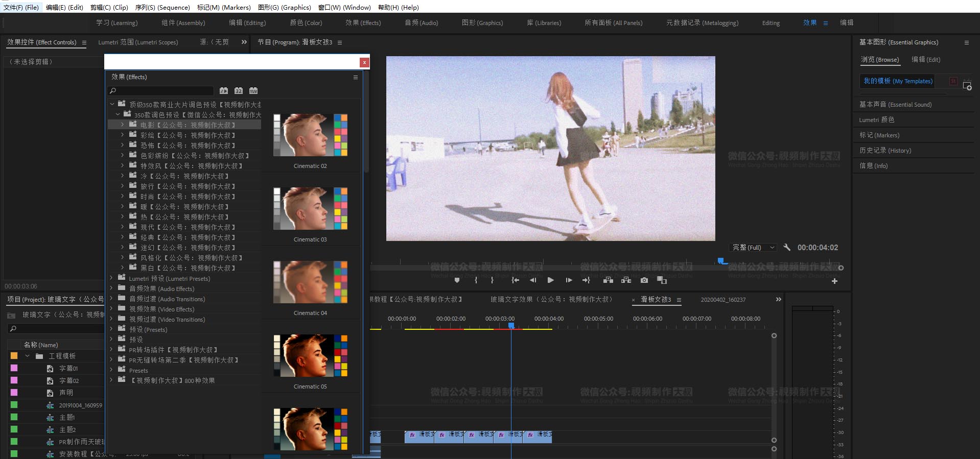The width and height of the screenshot is (980, 459).
Task: Switch to the 颜色 (Color) workspace tab
Action: 306,23
